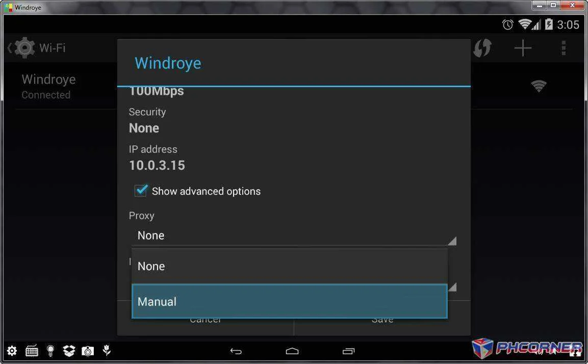Select Manual in the proxy dropdown list
The height and width of the screenshot is (364, 588).
[290, 301]
